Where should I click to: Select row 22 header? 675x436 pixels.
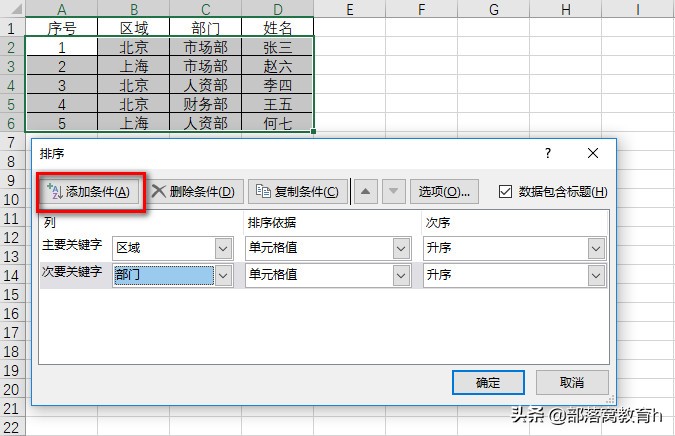pos(12,427)
